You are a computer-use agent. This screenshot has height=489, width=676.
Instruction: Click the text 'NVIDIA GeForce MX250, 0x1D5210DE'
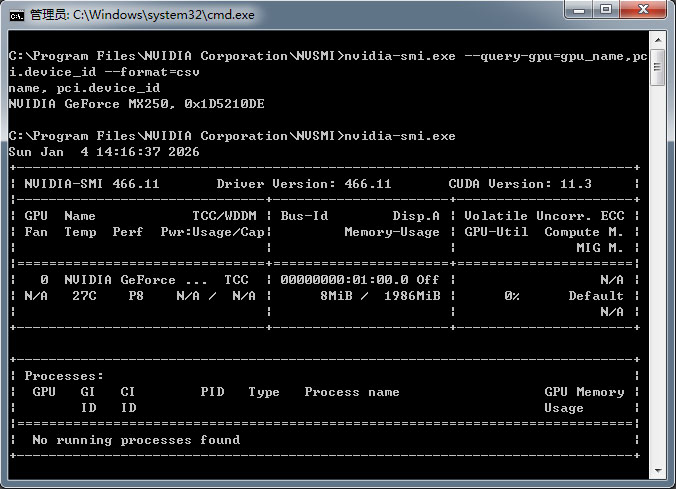tap(136, 104)
